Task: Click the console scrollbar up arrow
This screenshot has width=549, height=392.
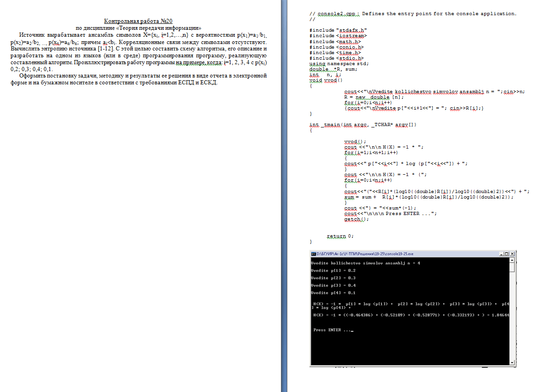Action: 512,260
